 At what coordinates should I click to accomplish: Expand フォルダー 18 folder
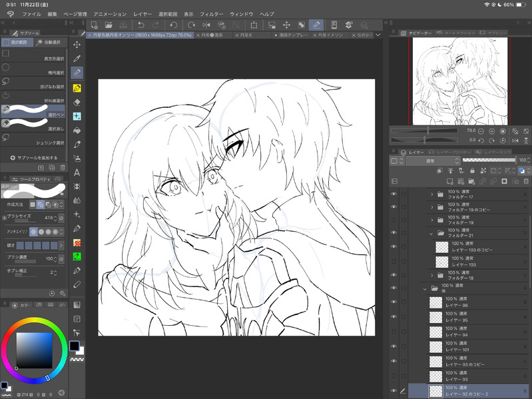[431, 275]
